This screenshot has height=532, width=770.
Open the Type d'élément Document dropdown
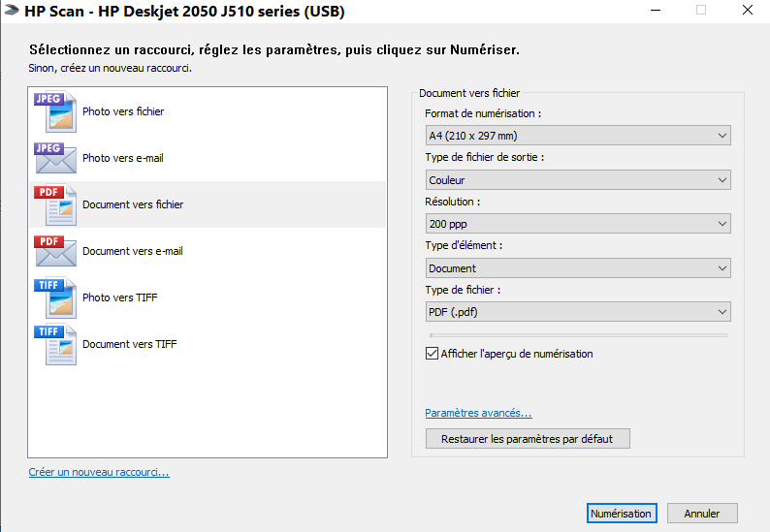578,268
